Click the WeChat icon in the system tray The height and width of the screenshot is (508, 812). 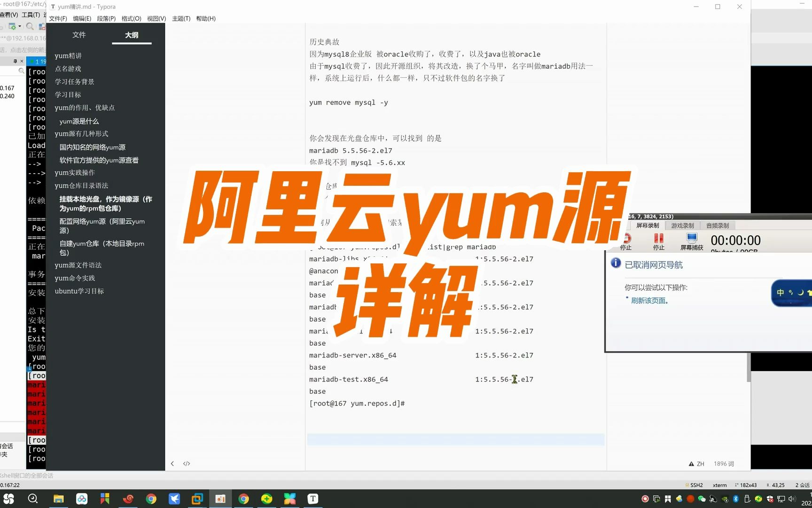702,499
